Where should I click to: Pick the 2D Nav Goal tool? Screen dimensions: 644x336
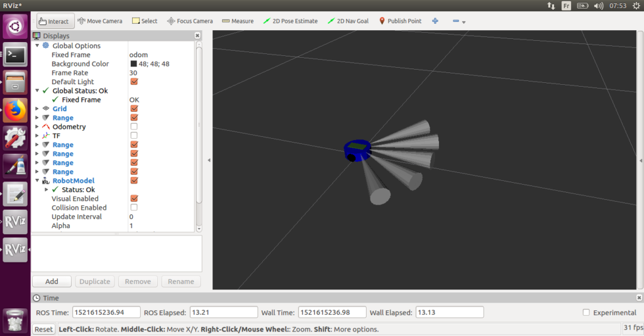pyautogui.click(x=348, y=21)
